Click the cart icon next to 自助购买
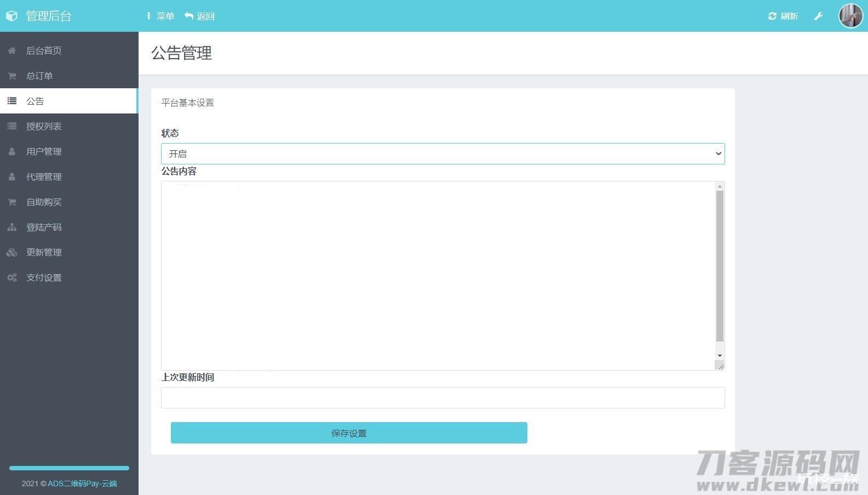Screen dimensions: 868x495 point(12,202)
